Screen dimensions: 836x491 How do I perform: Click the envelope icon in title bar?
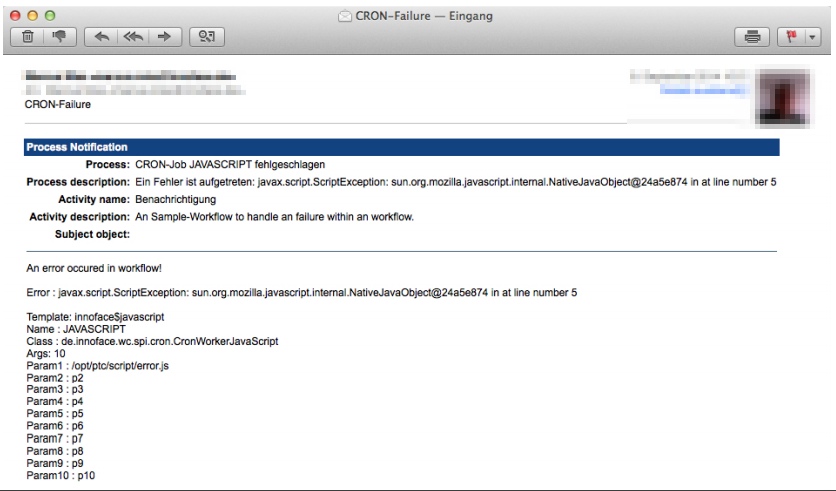point(345,16)
